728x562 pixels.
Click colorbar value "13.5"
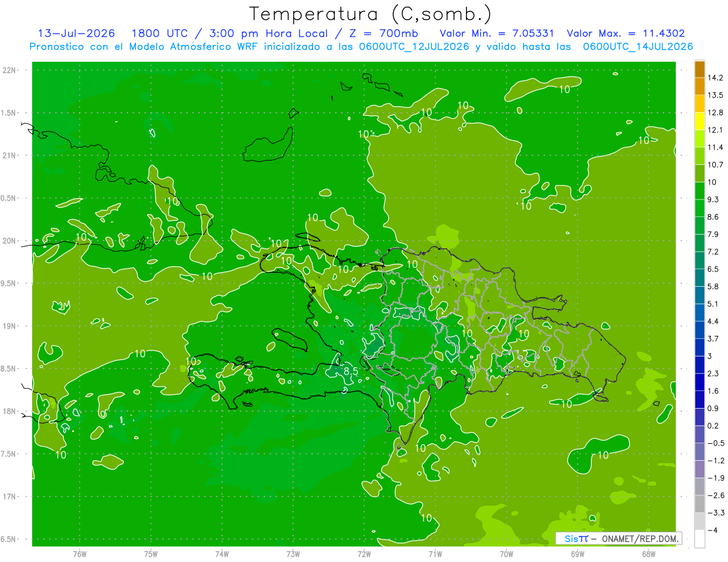[x=716, y=95]
